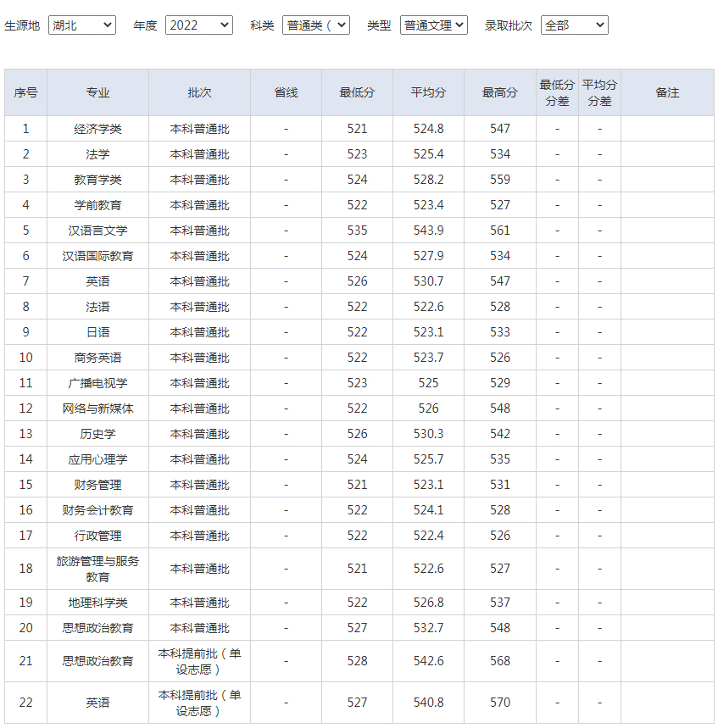This screenshot has height=728, width=718.
Task: Click the 最高分 column header
Action: point(500,92)
